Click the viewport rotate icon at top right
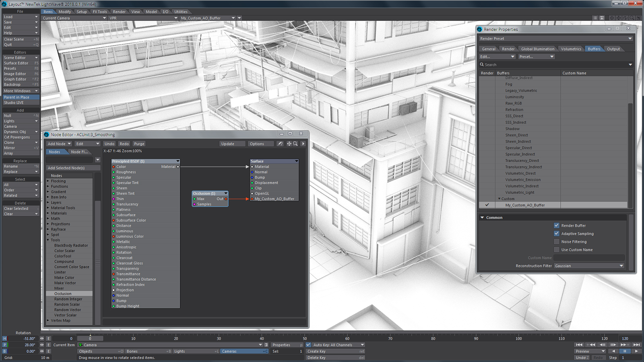This screenshot has height=362, width=644. [x=625, y=18]
